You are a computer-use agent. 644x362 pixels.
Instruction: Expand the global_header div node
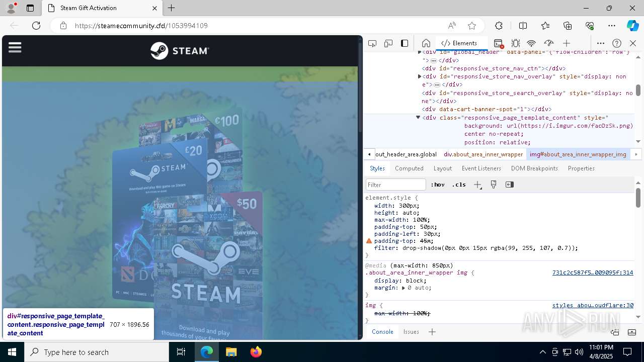(420, 52)
